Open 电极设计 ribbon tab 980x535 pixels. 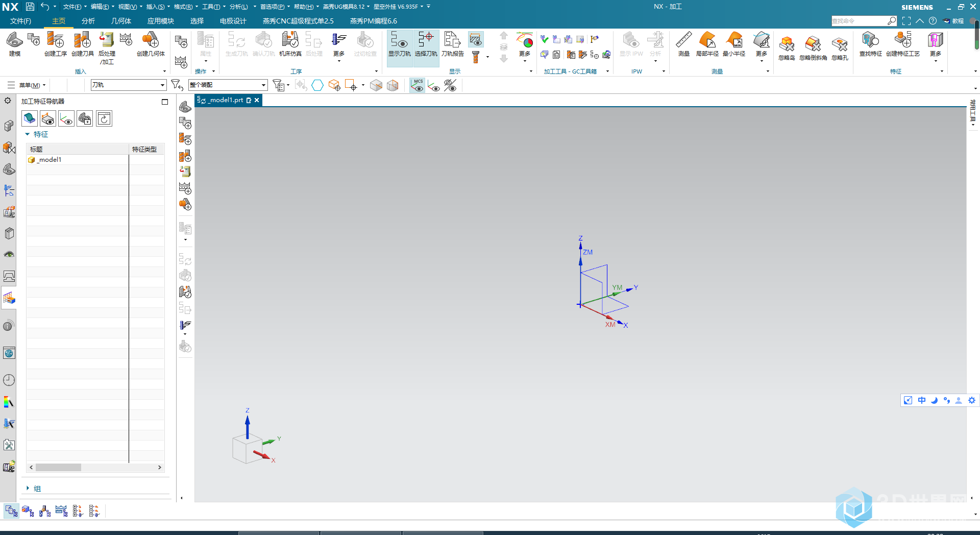pyautogui.click(x=233, y=21)
